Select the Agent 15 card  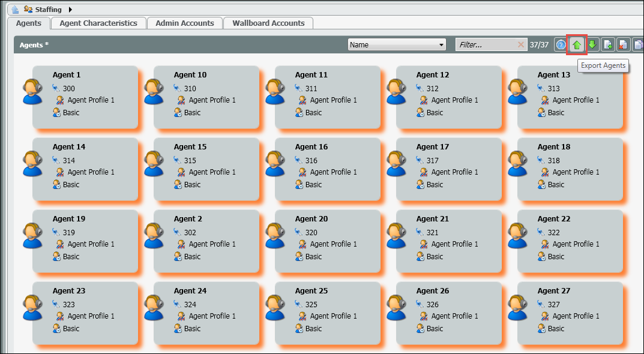[x=206, y=165]
